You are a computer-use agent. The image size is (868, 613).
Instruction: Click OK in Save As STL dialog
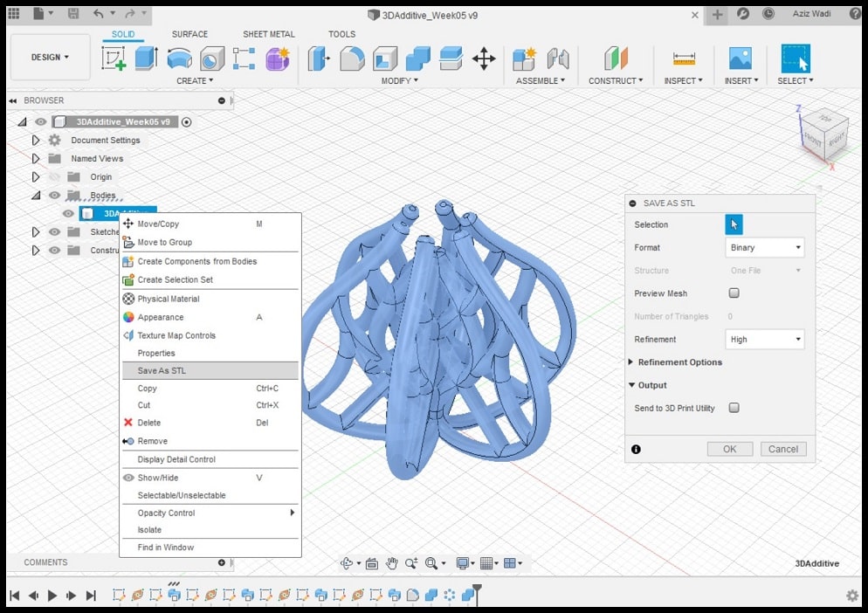coord(730,449)
